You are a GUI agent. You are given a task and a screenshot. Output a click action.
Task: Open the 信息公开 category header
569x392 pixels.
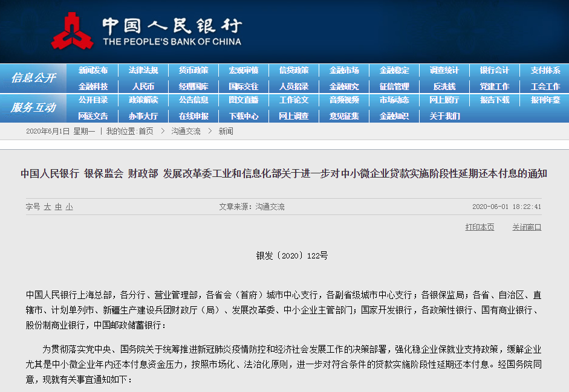[33, 78]
